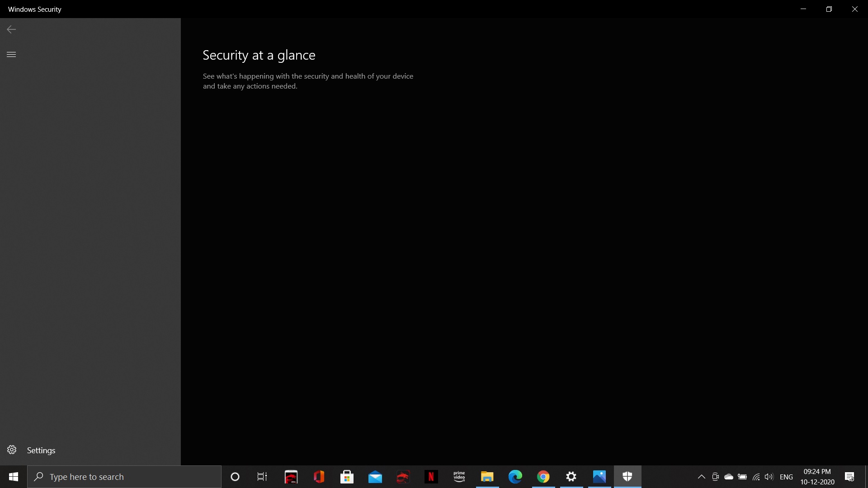Open the Windows Security navigation menu
The height and width of the screenshot is (488, 868).
(11, 54)
